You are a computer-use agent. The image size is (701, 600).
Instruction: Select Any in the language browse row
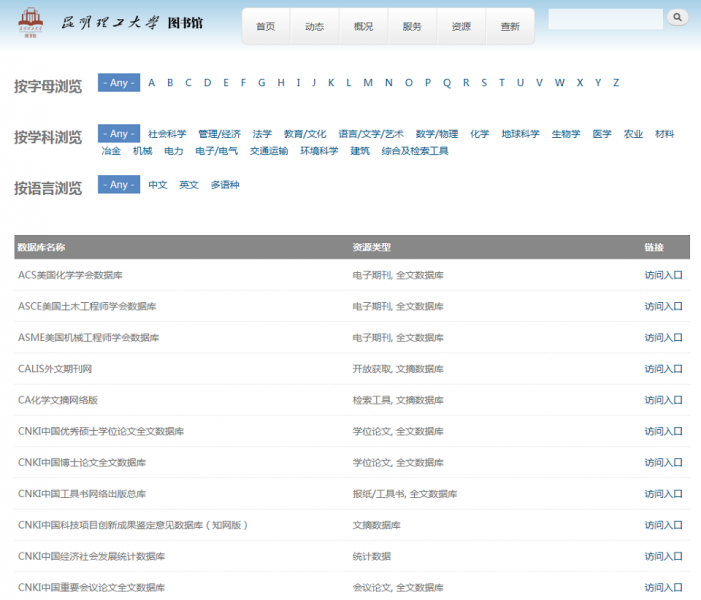119,185
